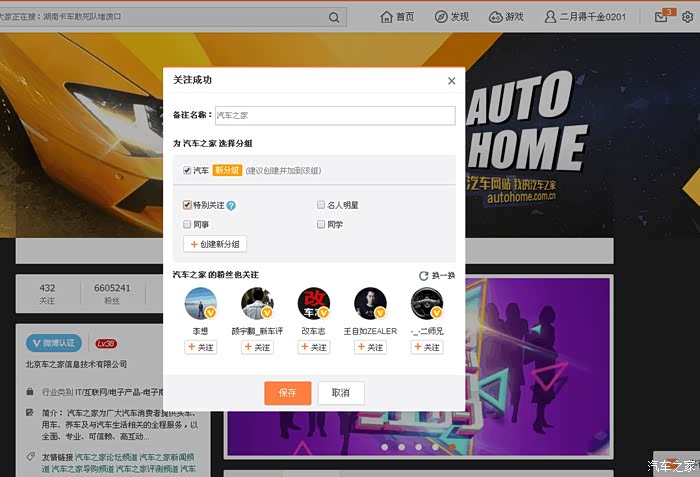Follow -_-二师兄 with 关注 button
The height and width of the screenshot is (477, 700).
tap(427, 347)
